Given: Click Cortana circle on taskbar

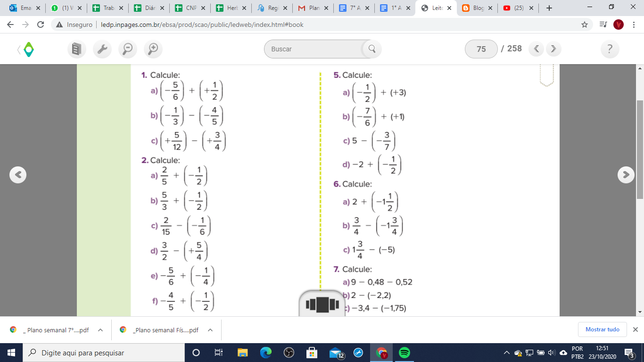Looking at the screenshot, I should tap(196, 353).
